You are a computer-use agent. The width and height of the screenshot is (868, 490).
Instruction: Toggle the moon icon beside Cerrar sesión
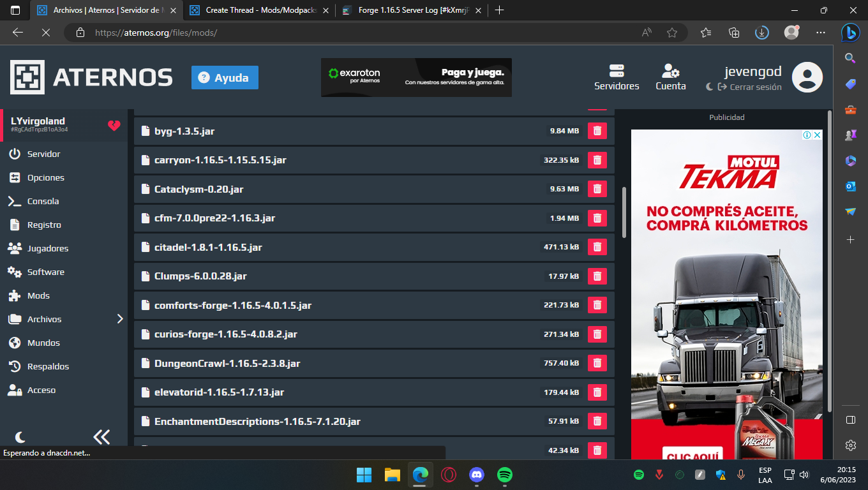pos(710,87)
